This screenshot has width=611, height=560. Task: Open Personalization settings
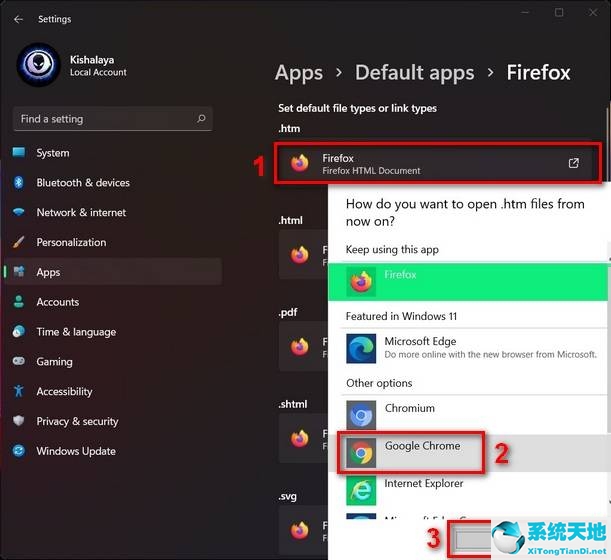71,242
